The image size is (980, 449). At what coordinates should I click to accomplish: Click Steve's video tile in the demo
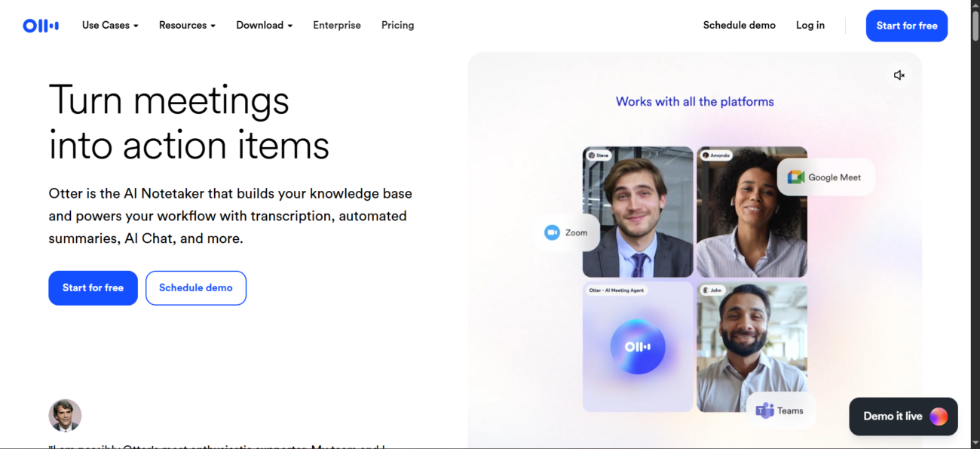tap(638, 212)
